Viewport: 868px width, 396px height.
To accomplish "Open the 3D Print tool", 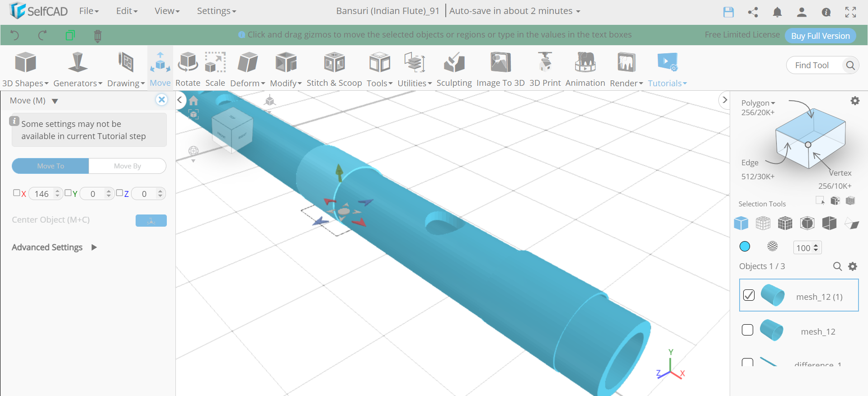I will click(545, 69).
